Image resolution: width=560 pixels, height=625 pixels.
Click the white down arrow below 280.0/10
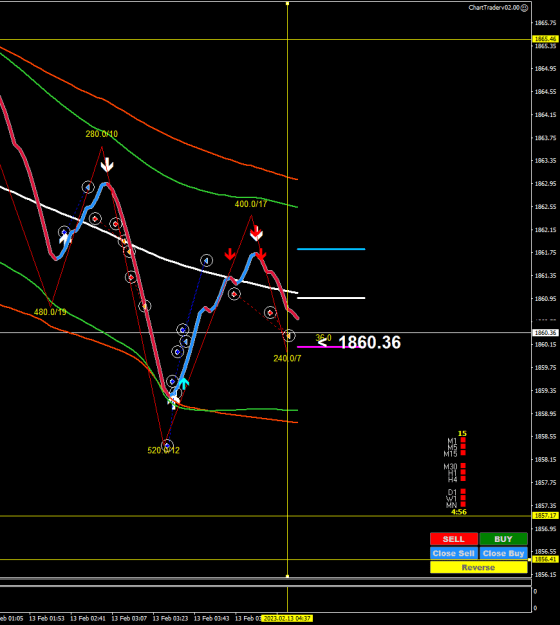[107, 165]
